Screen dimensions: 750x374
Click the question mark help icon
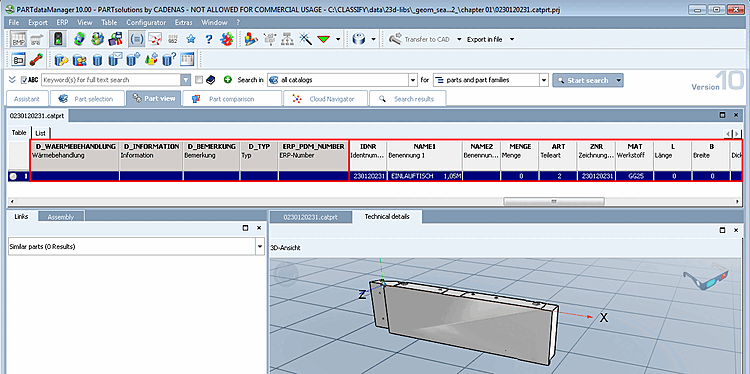coord(209,39)
